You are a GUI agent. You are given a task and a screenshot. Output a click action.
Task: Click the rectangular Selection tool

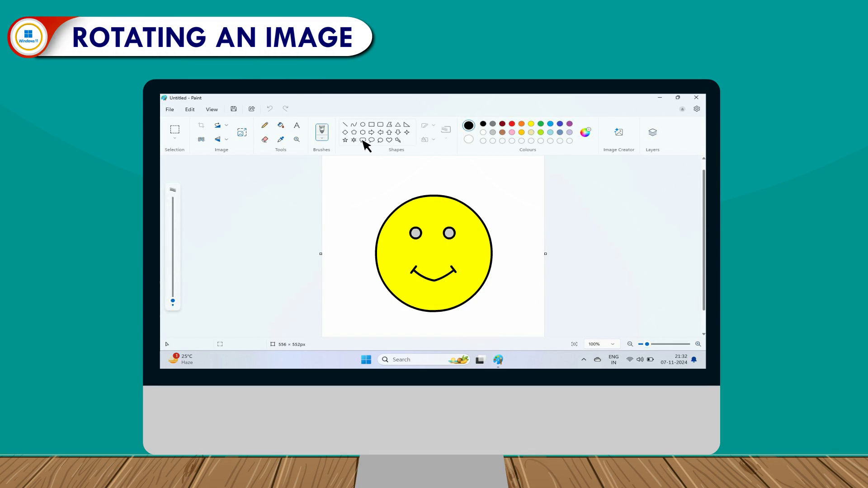pyautogui.click(x=175, y=129)
